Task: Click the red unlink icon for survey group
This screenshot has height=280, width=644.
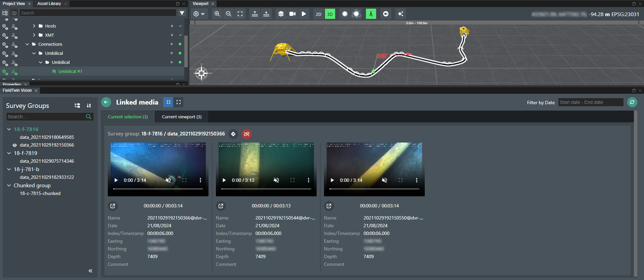Action: 247,134
